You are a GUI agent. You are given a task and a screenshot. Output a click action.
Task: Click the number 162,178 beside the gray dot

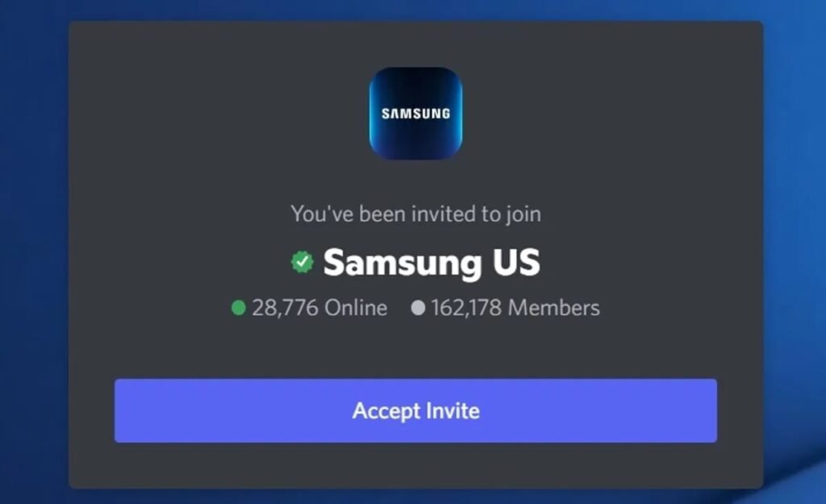(x=466, y=308)
